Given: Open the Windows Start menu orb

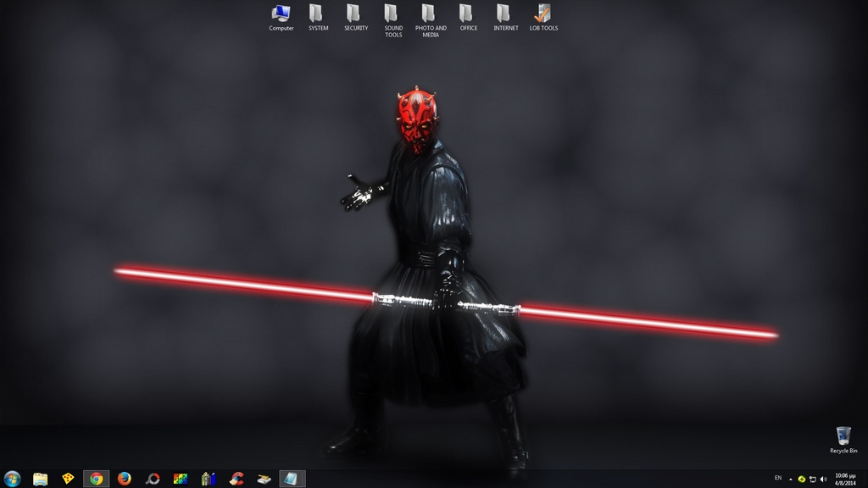Looking at the screenshot, I should tap(12, 479).
